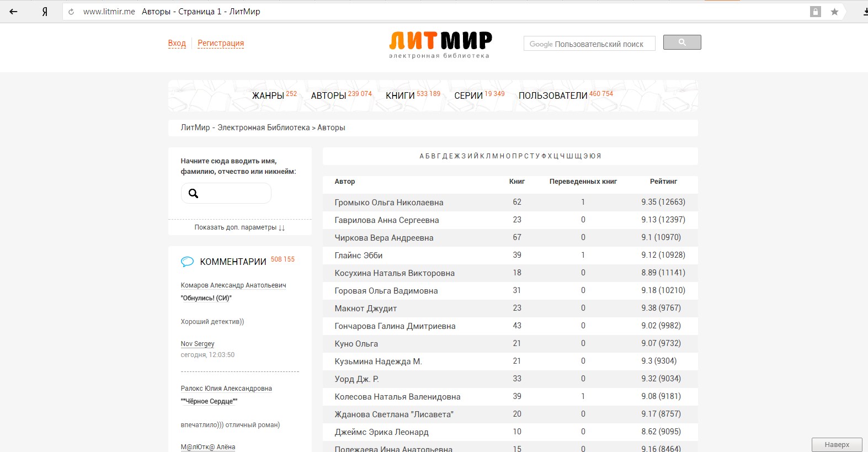868x452 pixels.
Task: Click the padlock icon in address bar
Action: pyautogui.click(x=815, y=12)
